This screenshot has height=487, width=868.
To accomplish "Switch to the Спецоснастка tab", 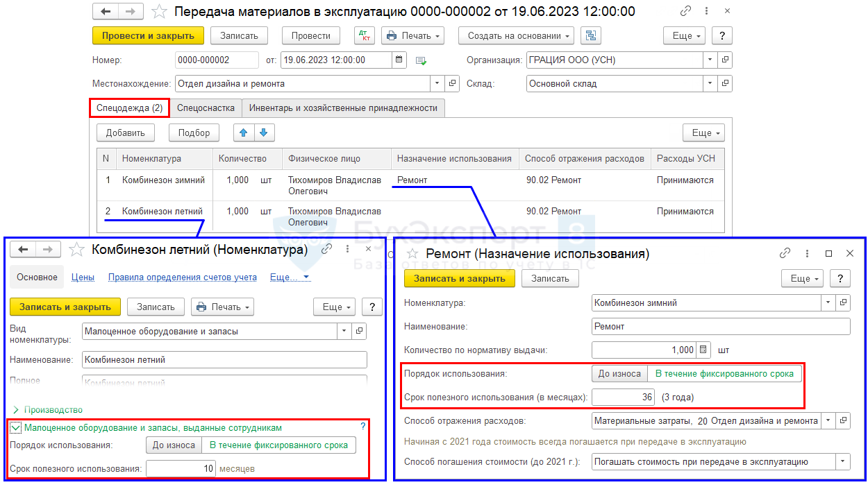I will [x=206, y=108].
